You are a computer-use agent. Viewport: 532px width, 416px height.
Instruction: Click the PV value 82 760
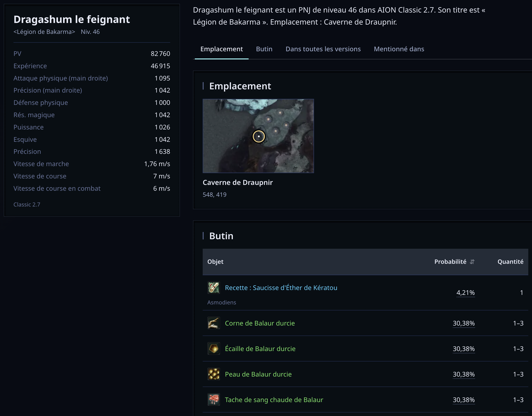(x=160, y=54)
